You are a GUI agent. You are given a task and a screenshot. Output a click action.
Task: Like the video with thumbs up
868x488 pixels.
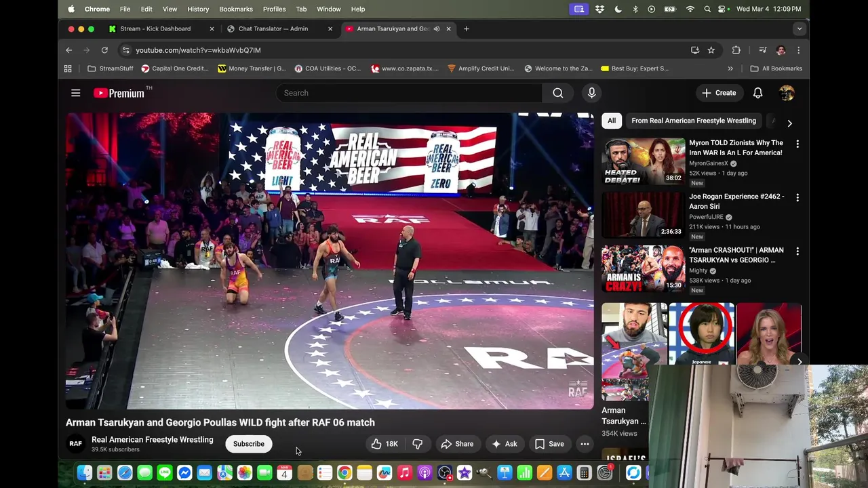[x=384, y=444]
